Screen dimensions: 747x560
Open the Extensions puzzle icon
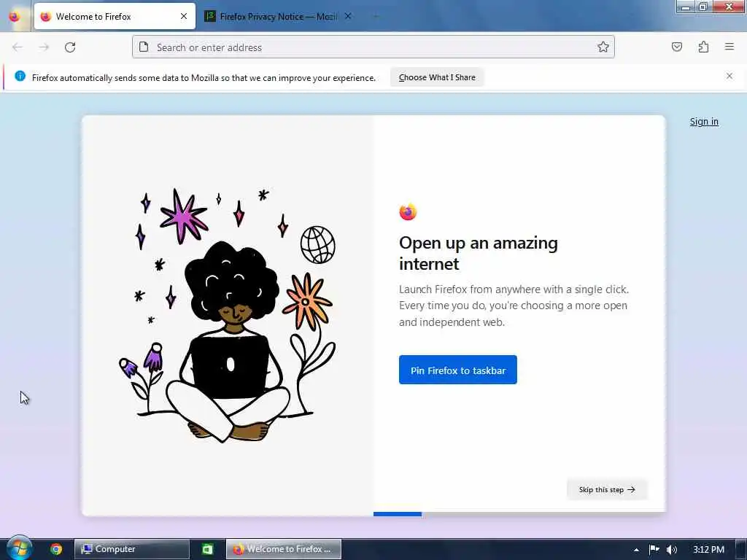tap(703, 47)
